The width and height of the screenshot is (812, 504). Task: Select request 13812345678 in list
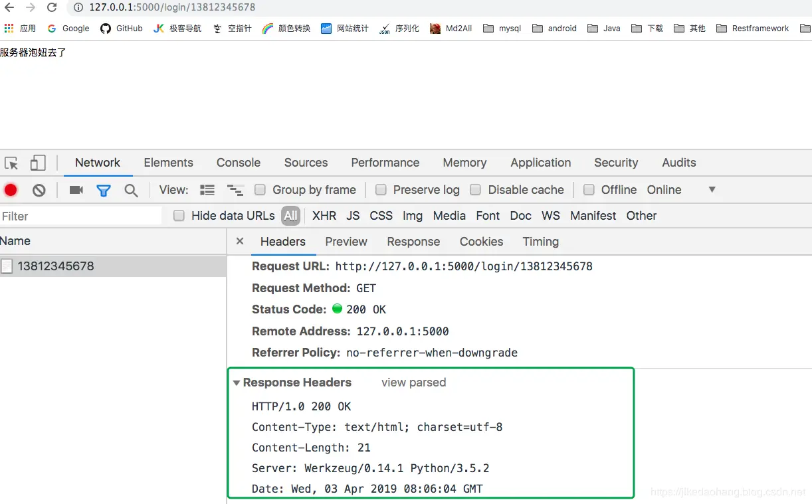point(113,266)
